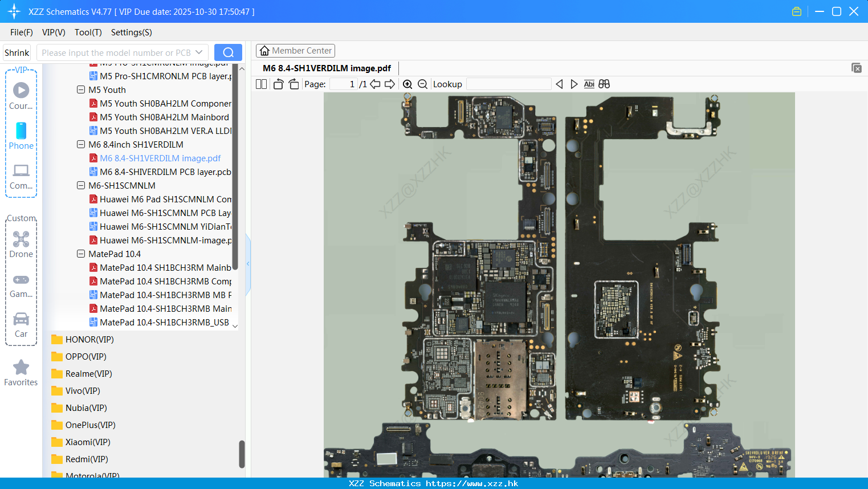Toggle whole word match (Abi) icon
Screen dimensions: 868x489
click(x=589, y=84)
